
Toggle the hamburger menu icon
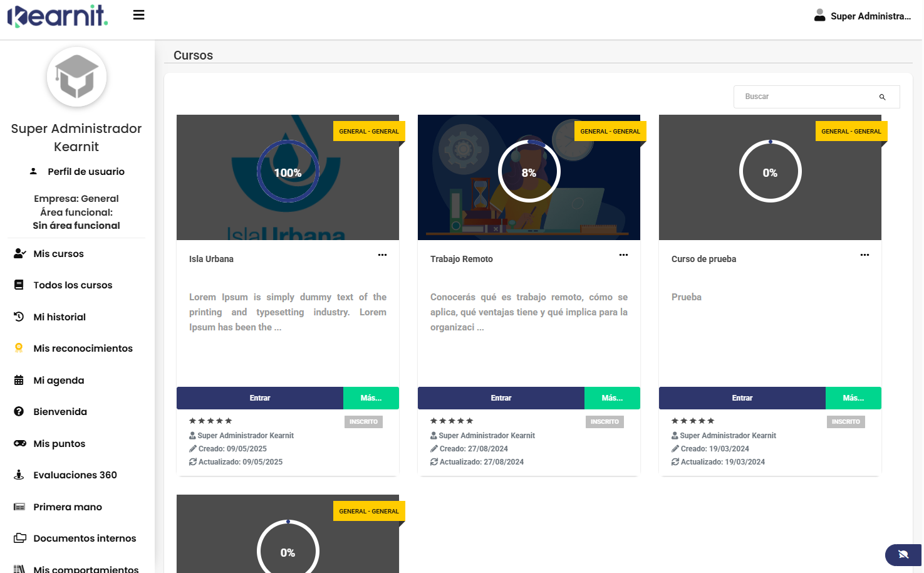[x=139, y=15]
